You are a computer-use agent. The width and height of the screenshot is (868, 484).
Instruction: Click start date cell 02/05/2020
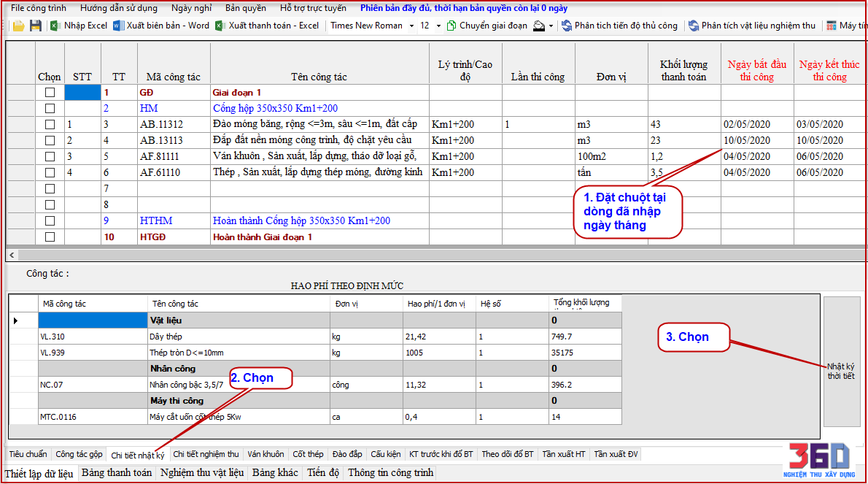(x=756, y=125)
